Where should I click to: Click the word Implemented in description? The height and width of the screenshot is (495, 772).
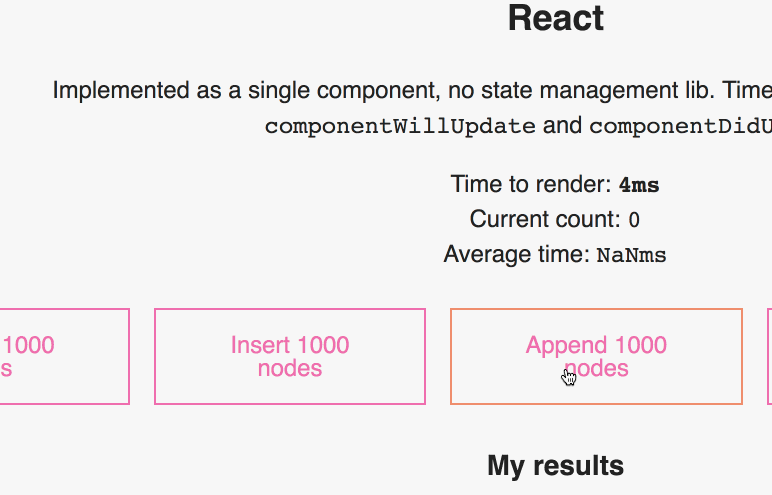click(121, 91)
